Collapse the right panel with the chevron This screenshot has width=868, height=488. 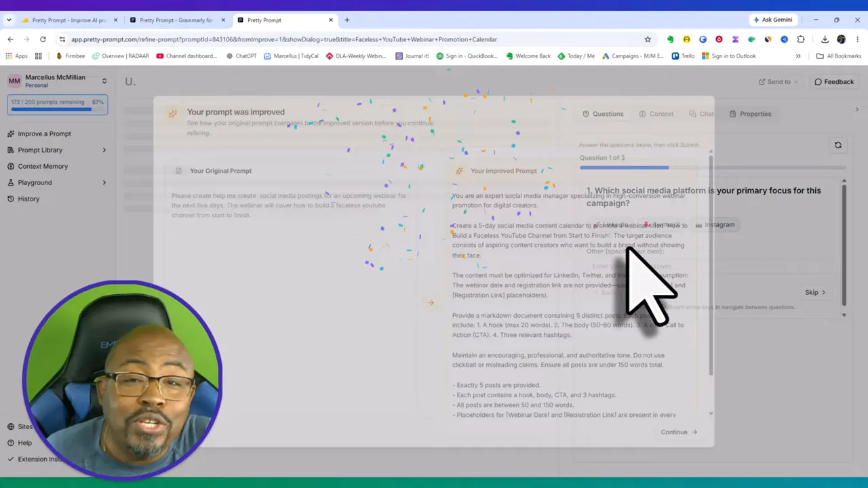pyautogui.click(x=857, y=110)
